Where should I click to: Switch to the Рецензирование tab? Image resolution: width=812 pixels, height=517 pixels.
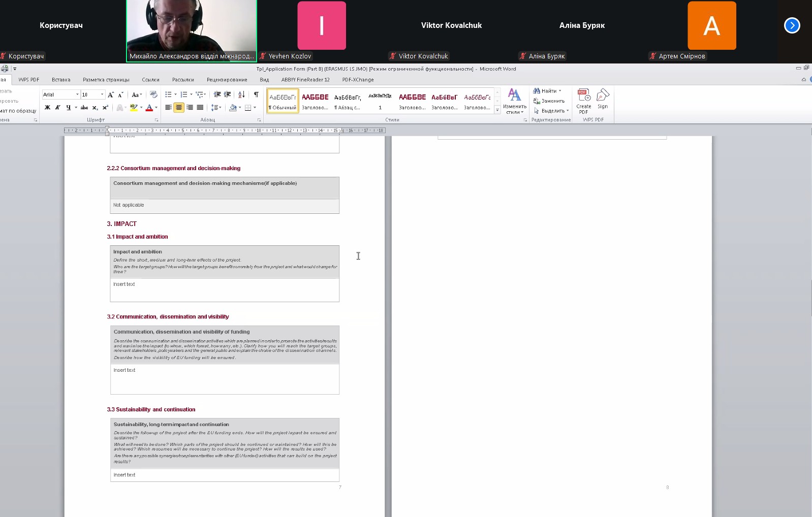[227, 80]
